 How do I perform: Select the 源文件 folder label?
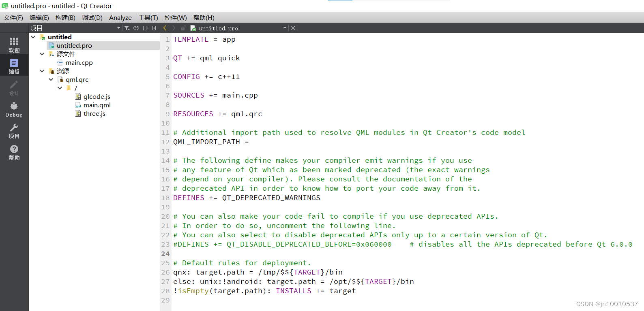66,54
